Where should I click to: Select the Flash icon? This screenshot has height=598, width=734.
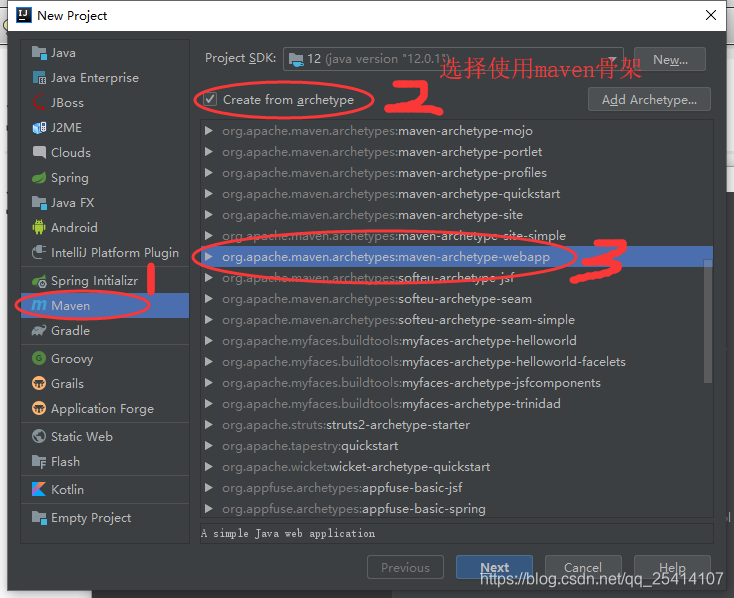[39, 462]
